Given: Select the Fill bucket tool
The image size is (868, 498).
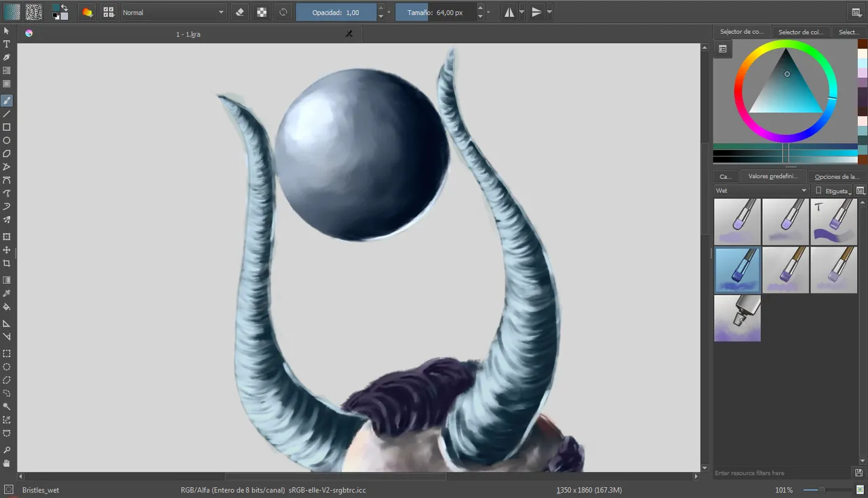Looking at the screenshot, I should 7,306.
